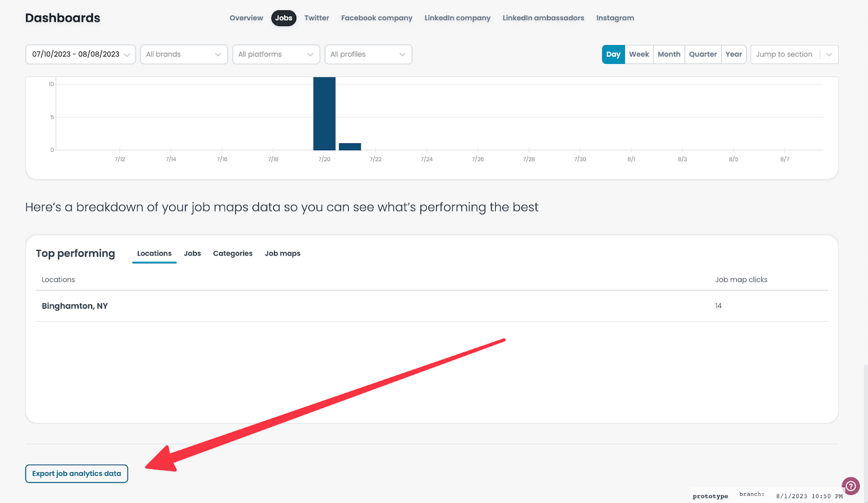Switch chart granularity to Month
This screenshot has width=868, height=503.
[669, 54]
